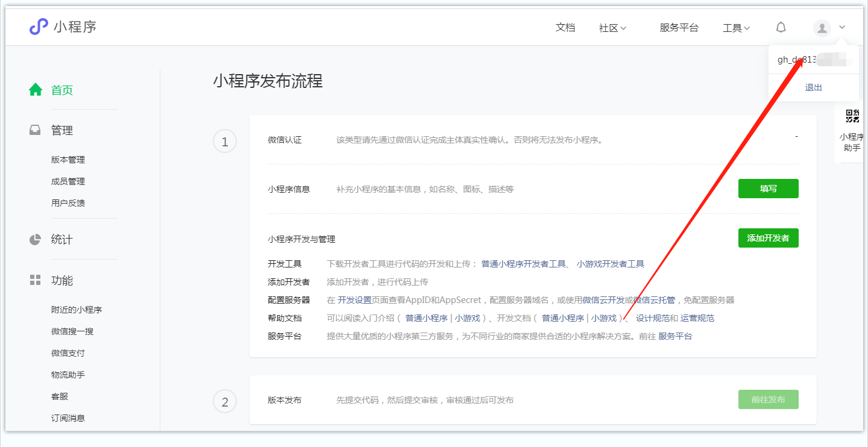
Task: Open the notification bell icon
Action: [x=781, y=28]
